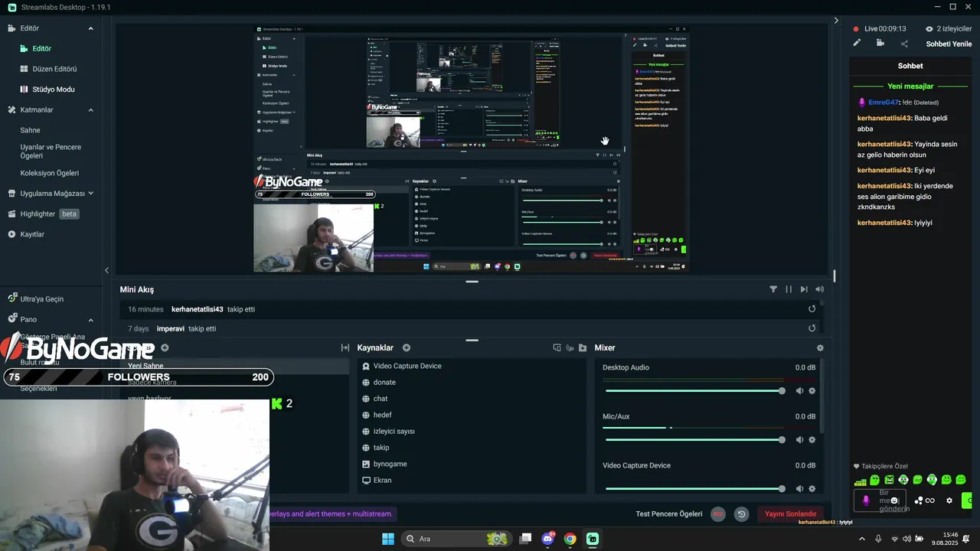The height and width of the screenshot is (551, 980).
Task: Mute the Mic/Aux channel
Action: 799,440
